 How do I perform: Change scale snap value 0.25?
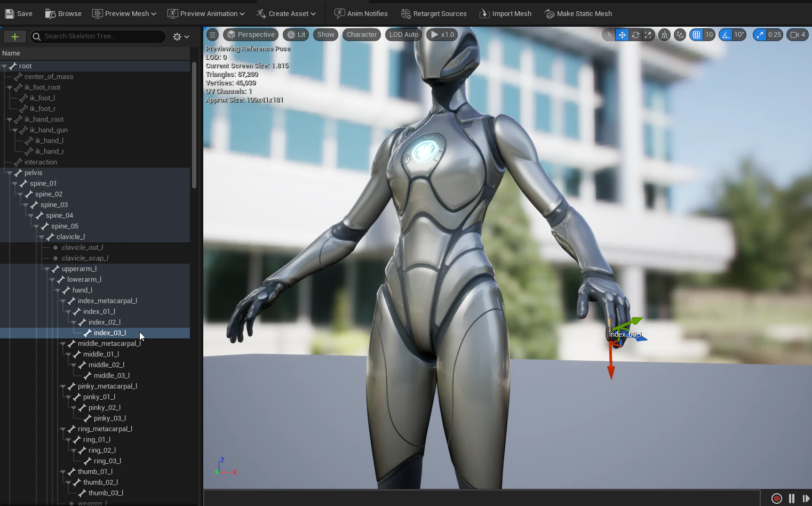pyautogui.click(x=775, y=35)
